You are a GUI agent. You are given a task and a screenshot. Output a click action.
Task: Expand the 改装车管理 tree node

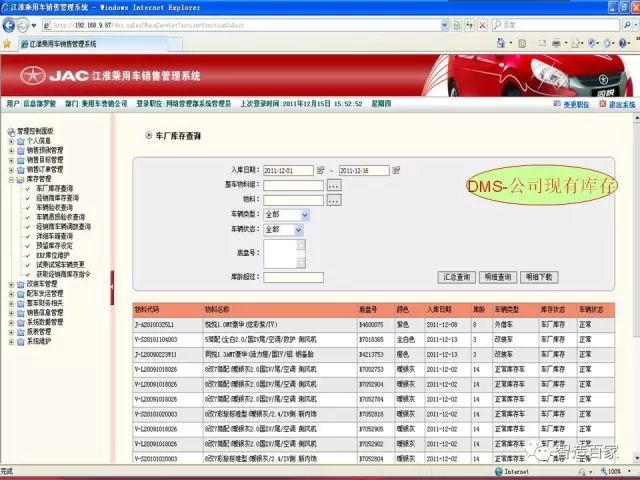pyautogui.click(x=11, y=284)
